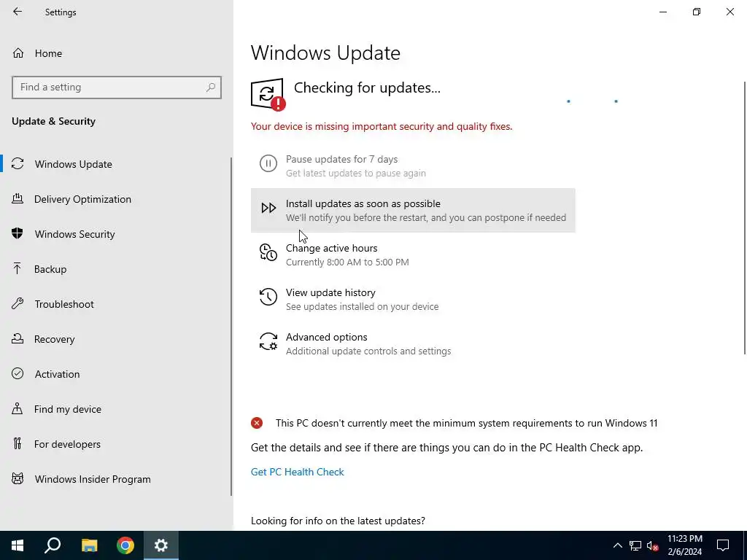The width and height of the screenshot is (747, 560).
Task: Click the fast-forward double arrow icon
Action: 268,208
